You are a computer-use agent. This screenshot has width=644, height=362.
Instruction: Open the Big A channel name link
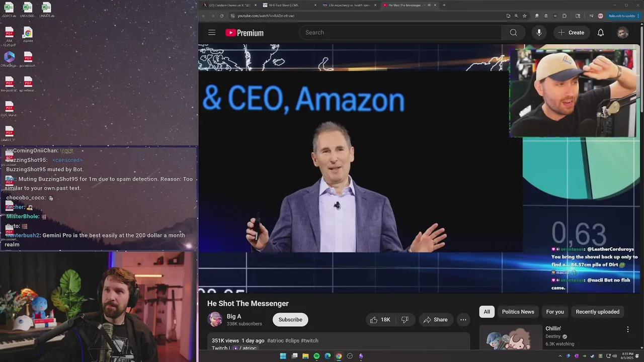point(234,316)
